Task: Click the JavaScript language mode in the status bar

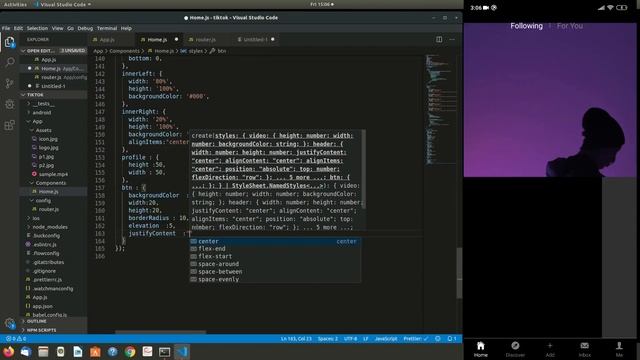Action: click(x=385, y=339)
